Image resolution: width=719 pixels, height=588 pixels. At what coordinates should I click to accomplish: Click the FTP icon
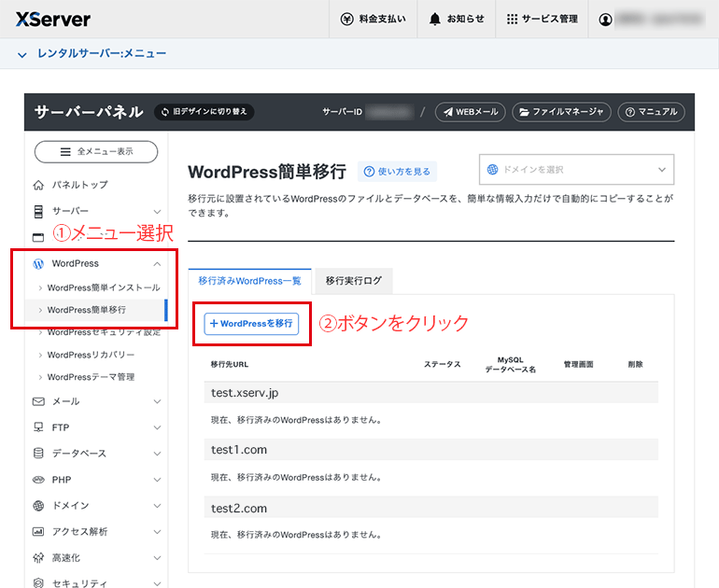(x=38, y=427)
